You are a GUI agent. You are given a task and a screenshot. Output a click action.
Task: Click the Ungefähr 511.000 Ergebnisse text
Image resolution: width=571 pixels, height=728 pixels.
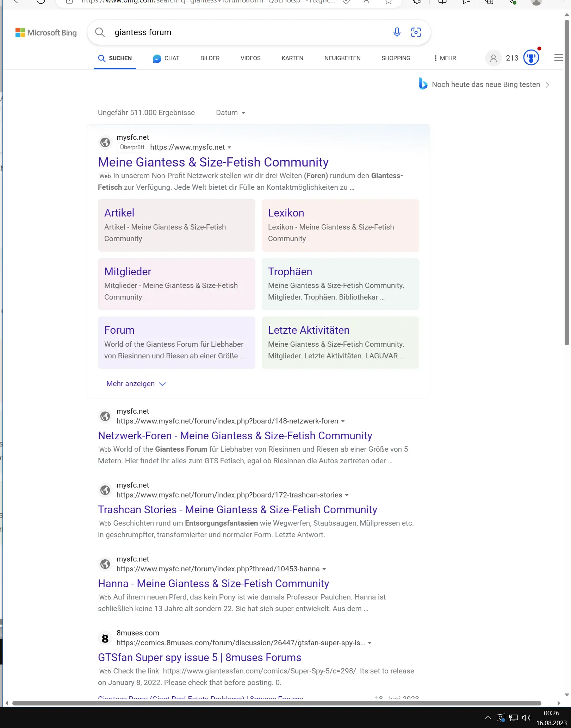click(x=146, y=113)
